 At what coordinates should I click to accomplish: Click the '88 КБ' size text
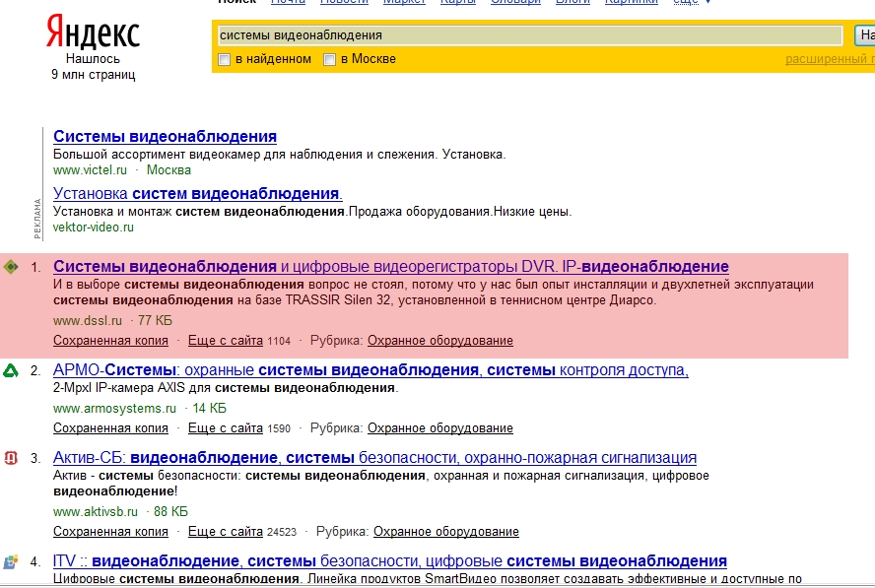pos(170,511)
